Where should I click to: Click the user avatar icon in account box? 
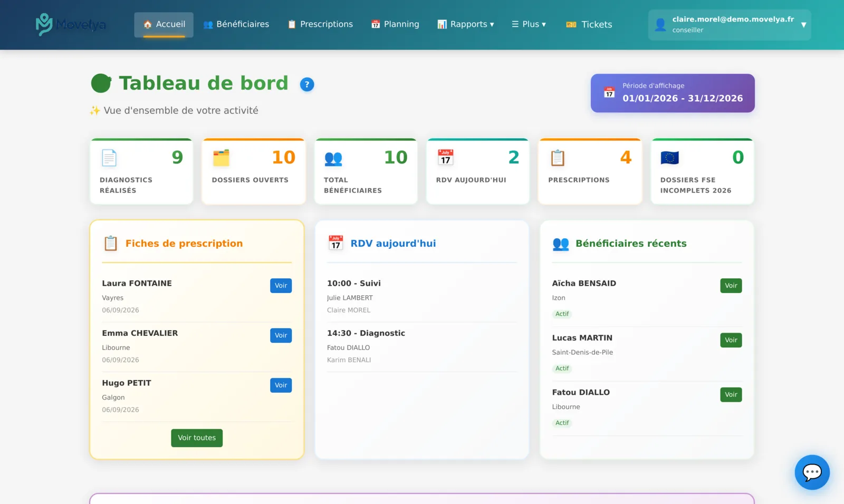point(660,25)
